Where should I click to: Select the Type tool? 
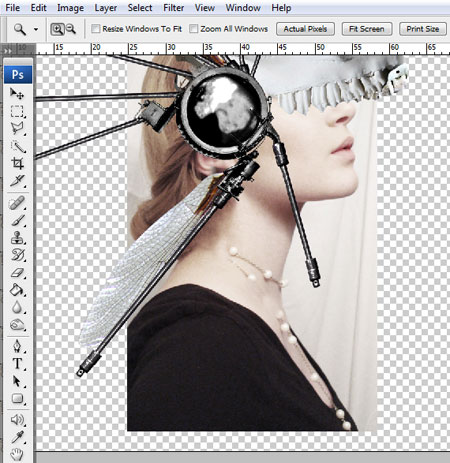[x=17, y=364]
